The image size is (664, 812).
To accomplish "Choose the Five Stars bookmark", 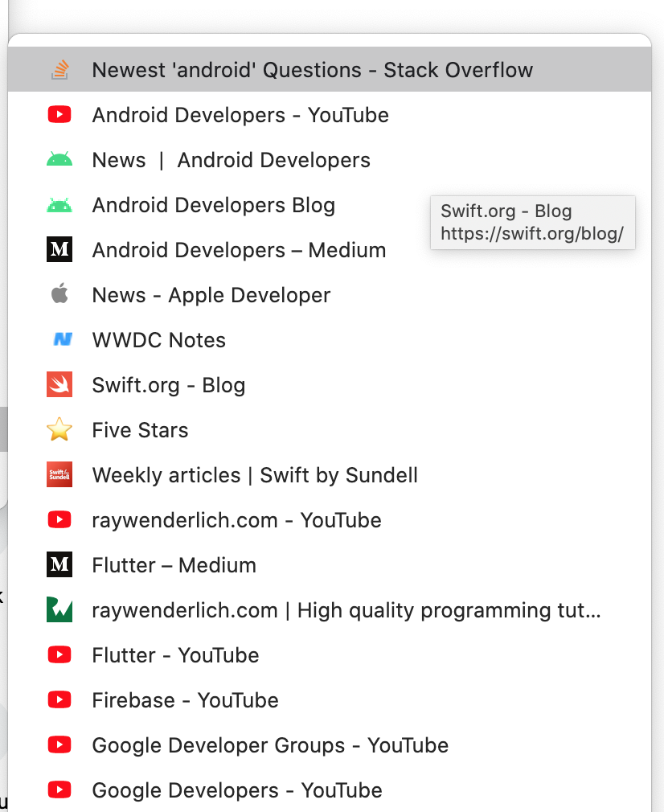I will (330, 430).
